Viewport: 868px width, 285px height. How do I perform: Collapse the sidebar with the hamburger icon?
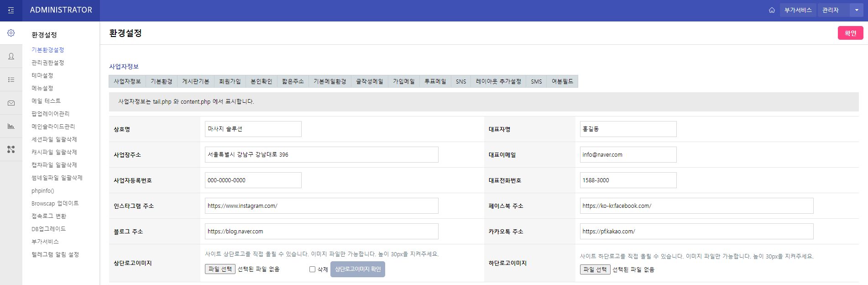tap(11, 10)
